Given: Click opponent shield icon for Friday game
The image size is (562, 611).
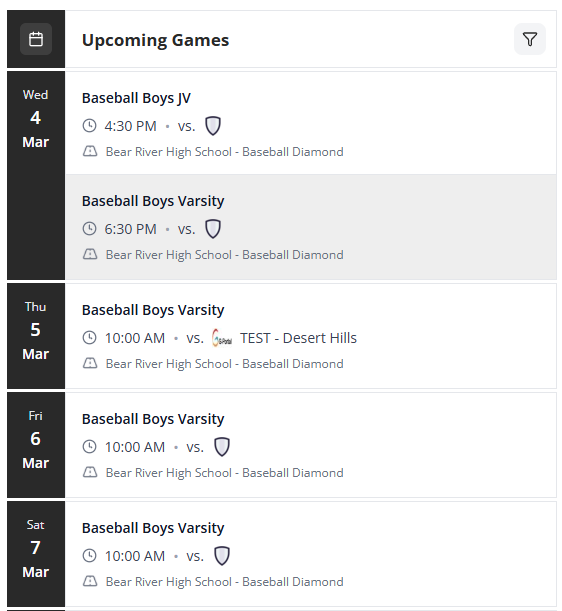Looking at the screenshot, I should click(x=222, y=447).
